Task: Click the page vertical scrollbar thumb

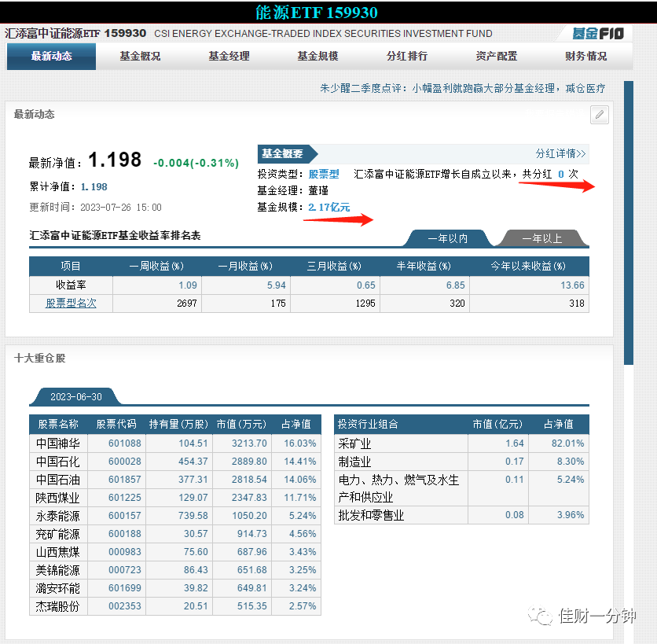Action: pyautogui.click(x=628, y=223)
